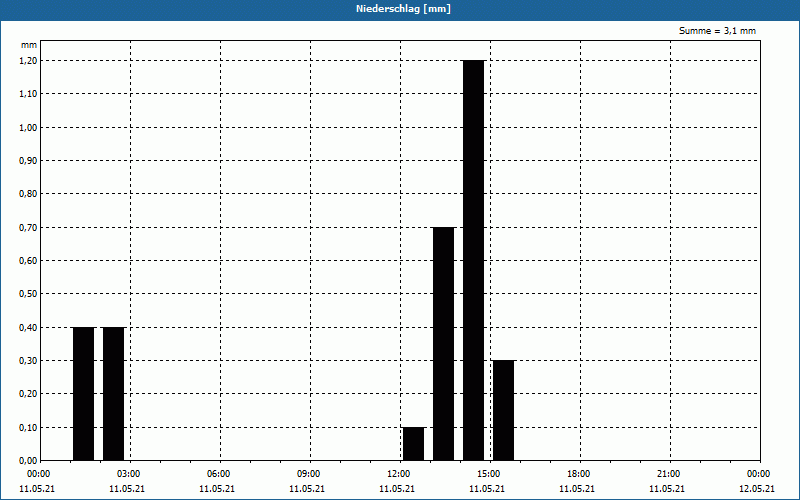Click the 0,30 y-axis value

tap(28, 361)
